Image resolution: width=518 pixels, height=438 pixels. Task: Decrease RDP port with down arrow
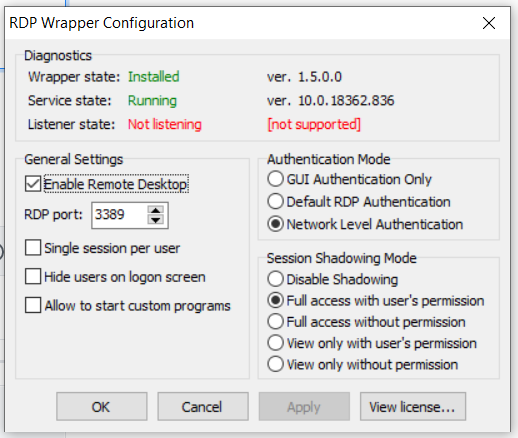[x=155, y=220]
